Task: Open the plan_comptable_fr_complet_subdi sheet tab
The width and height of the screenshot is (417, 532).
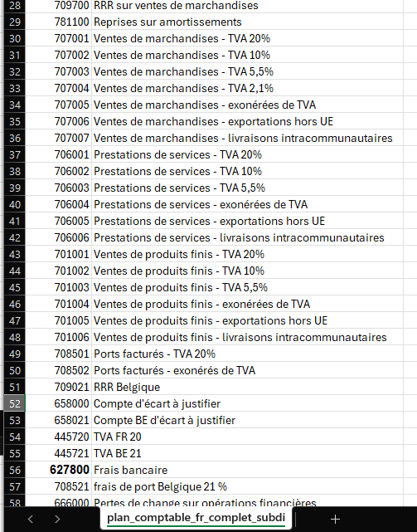Action: pos(196,518)
